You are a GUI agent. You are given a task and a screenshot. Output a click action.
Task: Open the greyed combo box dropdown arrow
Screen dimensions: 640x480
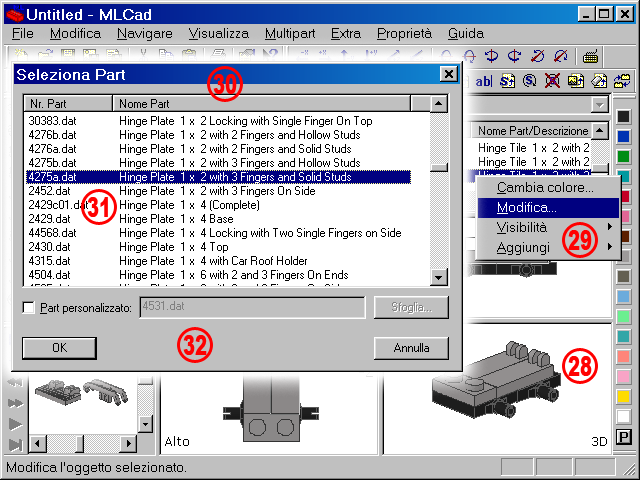(x=599, y=105)
